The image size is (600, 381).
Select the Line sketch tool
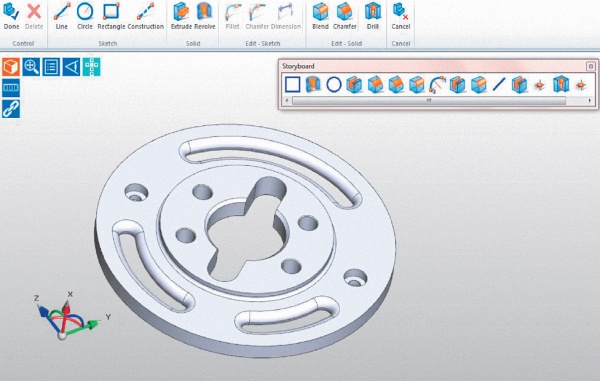point(61,16)
